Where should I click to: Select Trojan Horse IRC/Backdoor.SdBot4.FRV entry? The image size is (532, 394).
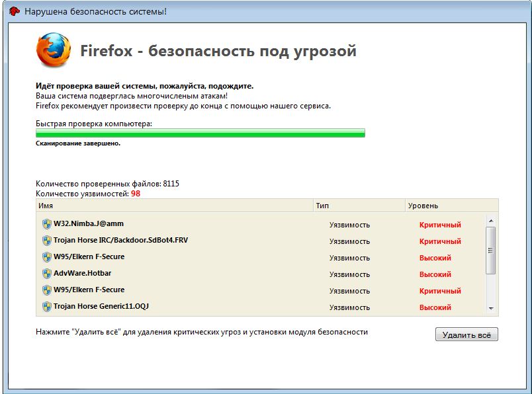(x=120, y=240)
